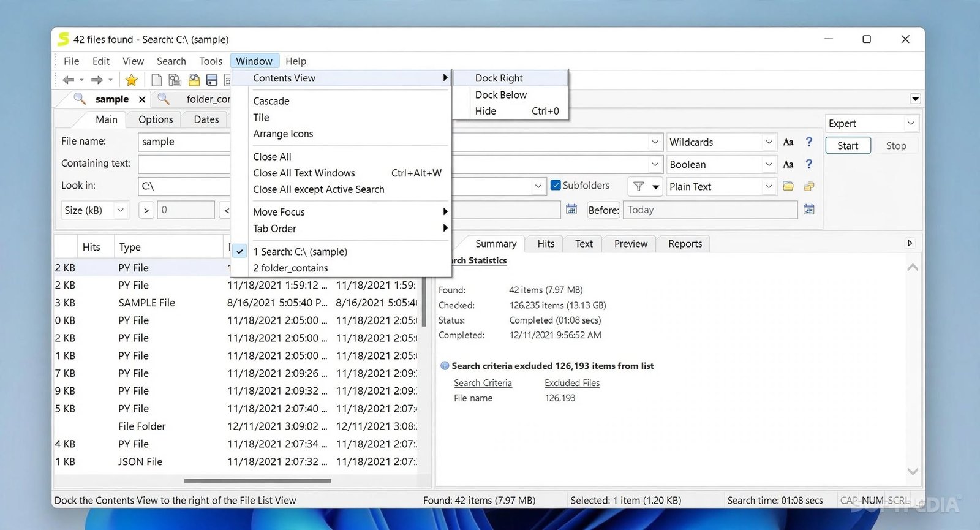Expand the Containing text history dropdown arrow

pos(655,164)
